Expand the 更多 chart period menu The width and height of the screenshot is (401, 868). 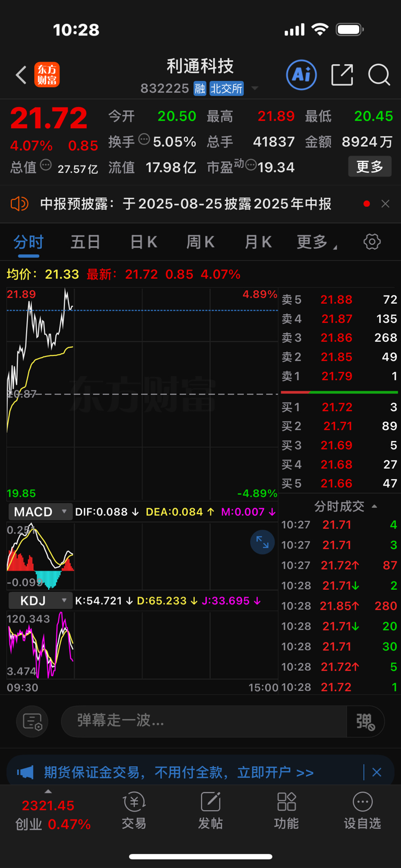(x=316, y=242)
